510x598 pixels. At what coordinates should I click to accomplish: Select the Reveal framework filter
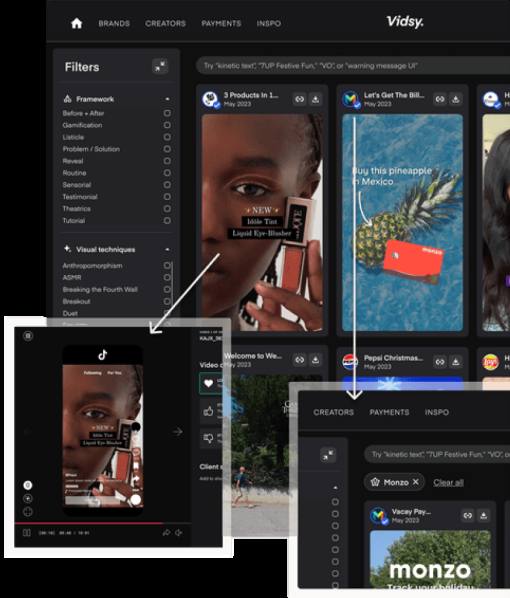click(x=167, y=161)
